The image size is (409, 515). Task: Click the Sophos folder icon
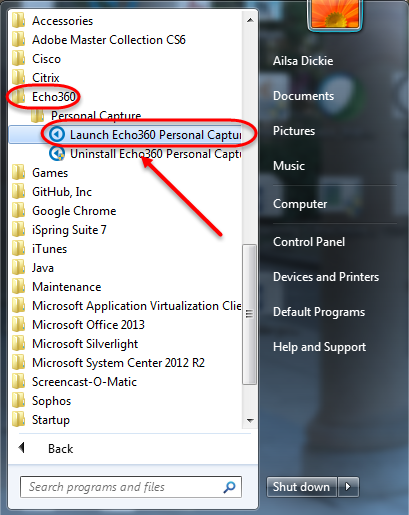[x=18, y=401]
